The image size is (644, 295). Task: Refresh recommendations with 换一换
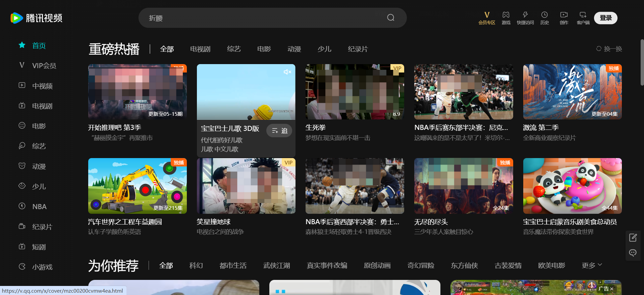(x=609, y=49)
